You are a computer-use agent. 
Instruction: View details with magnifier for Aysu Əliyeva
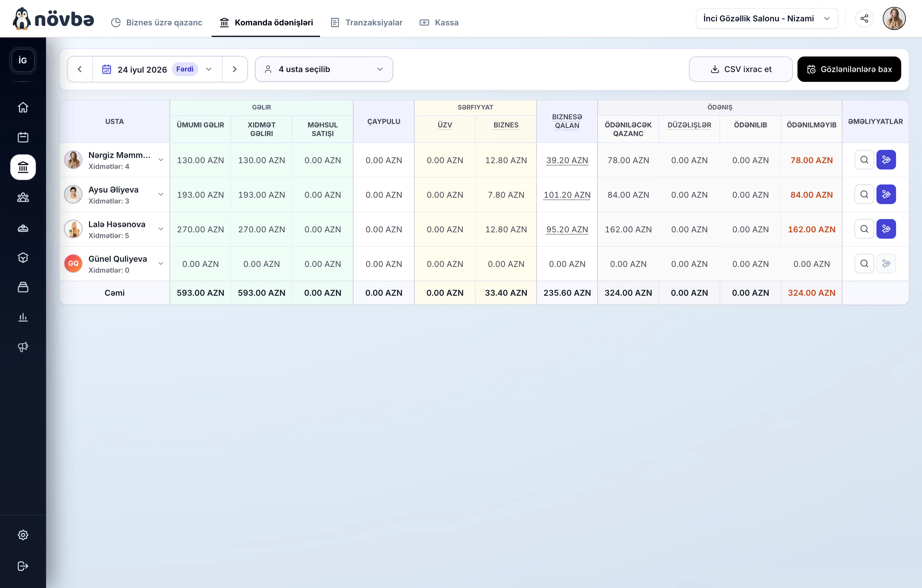[864, 195]
